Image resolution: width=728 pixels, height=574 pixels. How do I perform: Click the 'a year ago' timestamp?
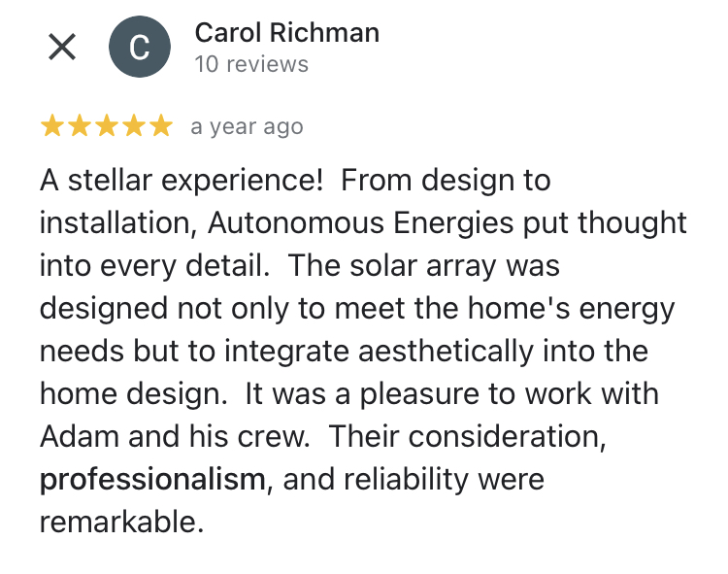point(247,127)
